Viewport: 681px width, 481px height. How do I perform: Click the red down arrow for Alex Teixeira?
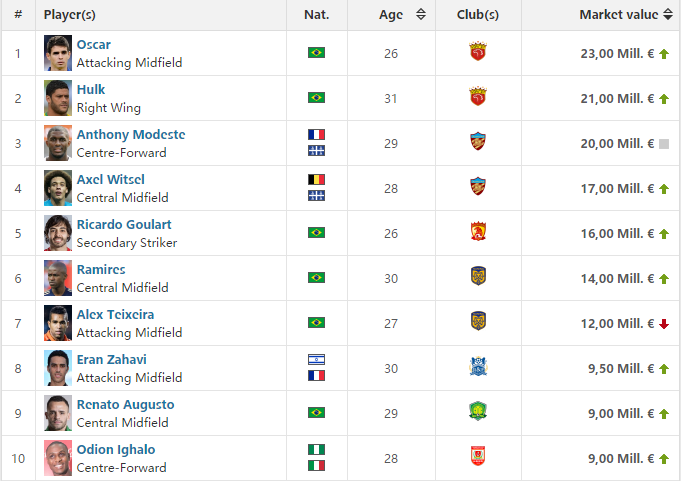(x=664, y=324)
